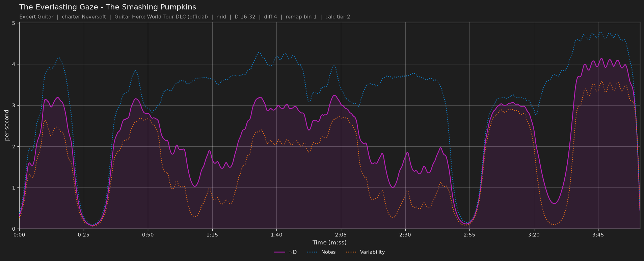Click the '4' y-axis tick label
The height and width of the screenshot is (261, 644).
14,64
